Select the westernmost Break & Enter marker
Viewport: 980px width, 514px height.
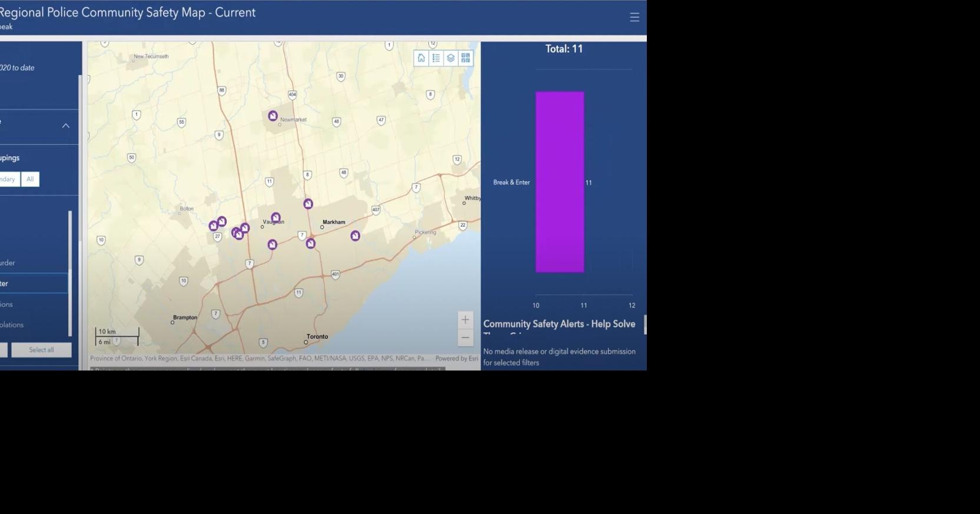click(x=213, y=225)
